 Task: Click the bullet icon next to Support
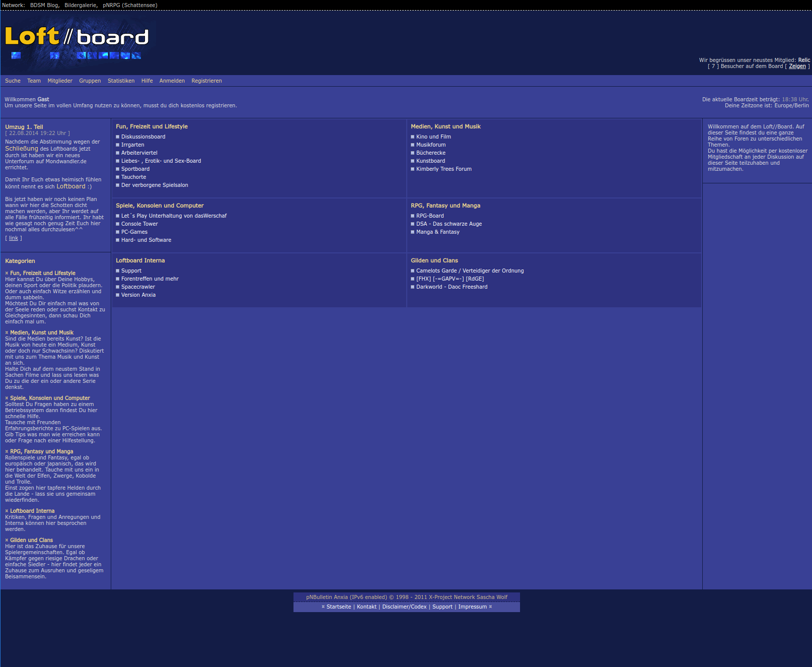(118, 271)
